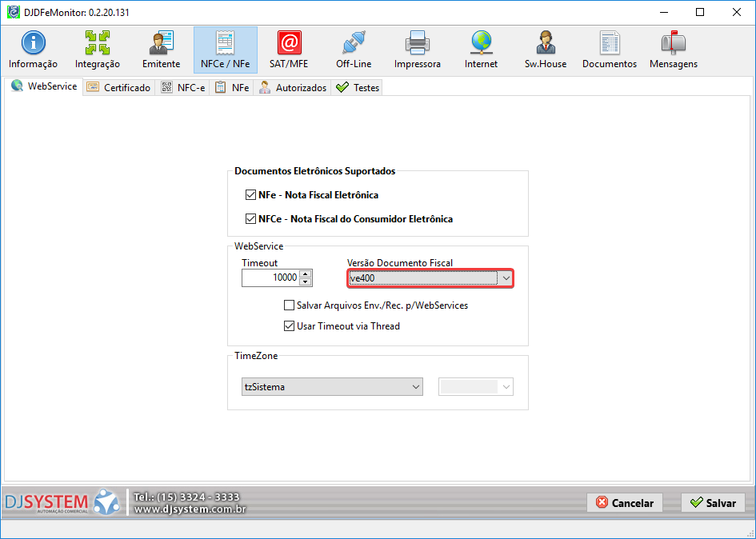Open the Internet globe icon
This screenshot has height=539, width=756.
[481, 50]
